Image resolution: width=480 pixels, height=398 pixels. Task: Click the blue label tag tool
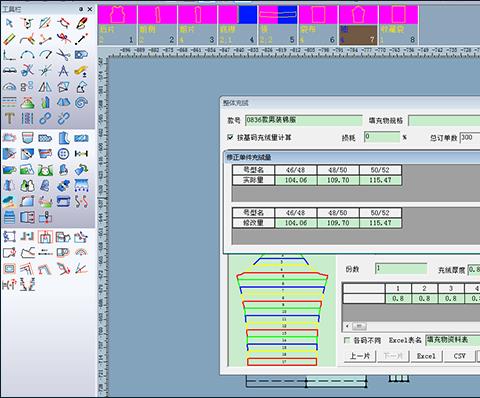coord(81,55)
